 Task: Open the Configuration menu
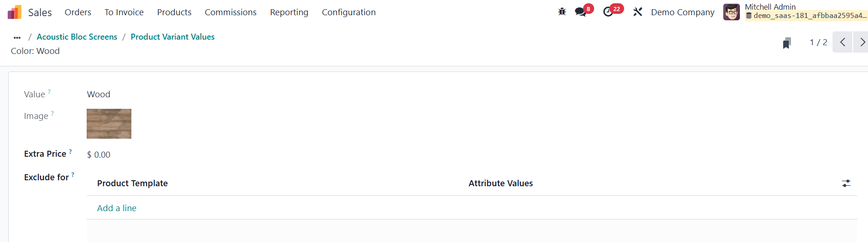coord(348,12)
